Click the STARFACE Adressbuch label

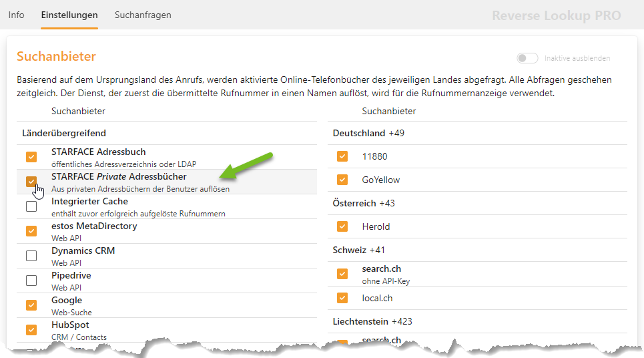click(x=99, y=152)
